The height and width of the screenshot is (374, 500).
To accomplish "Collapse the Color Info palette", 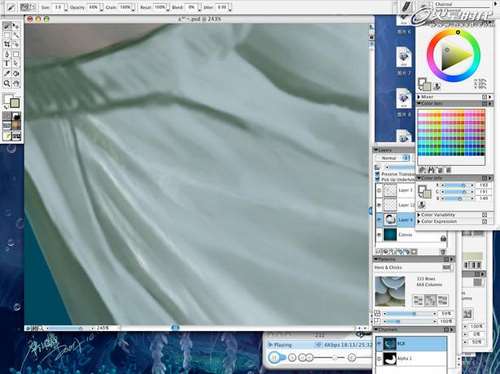I will (x=419, y=178).
